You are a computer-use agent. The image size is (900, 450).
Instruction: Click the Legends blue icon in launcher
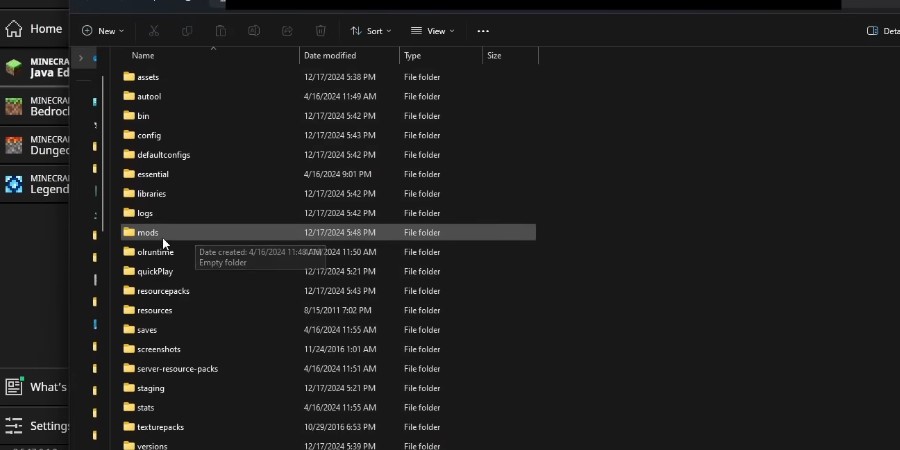[x=14, y=184]
